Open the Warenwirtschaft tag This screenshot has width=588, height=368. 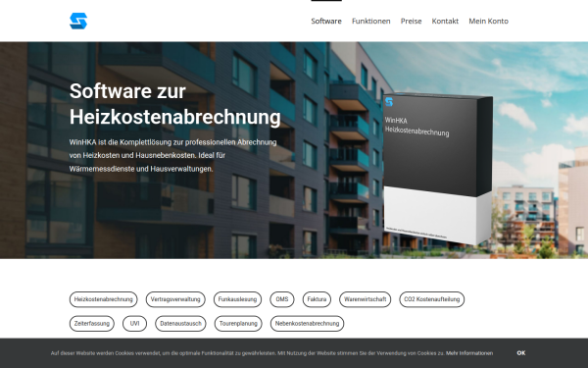pyautogui.click(x=366, y=299)
